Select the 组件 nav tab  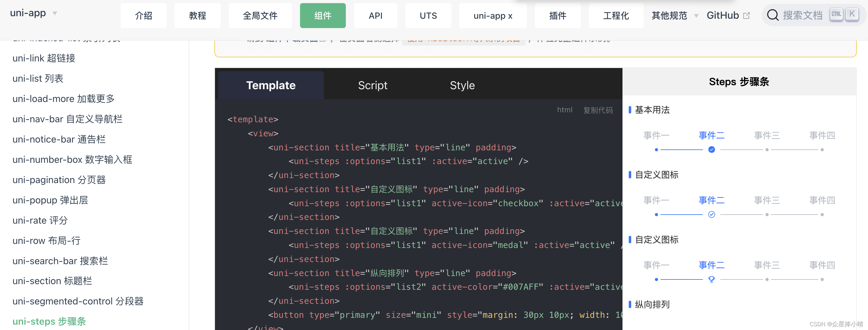(x=323, y=16)
